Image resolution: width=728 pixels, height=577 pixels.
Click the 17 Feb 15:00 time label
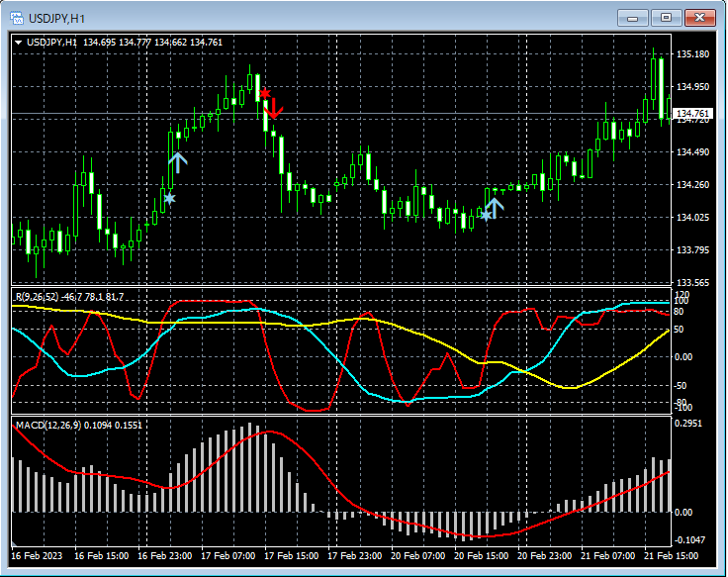tap(292, 555)
